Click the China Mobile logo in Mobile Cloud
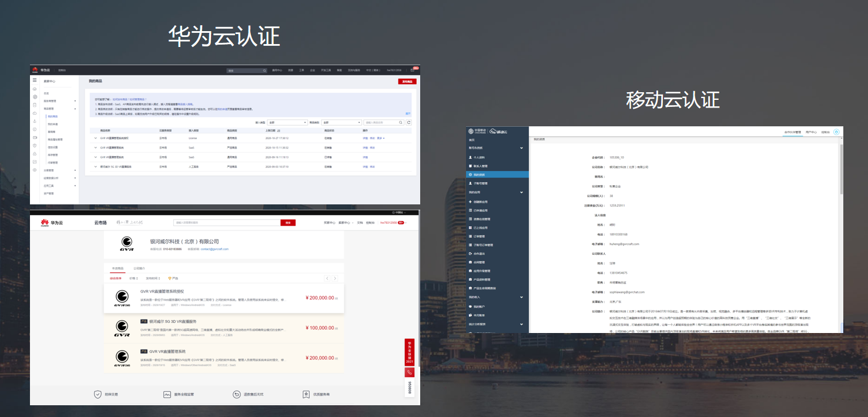Image resolution: width=868 pixels, height=417 pixels. tap(477, 131)
